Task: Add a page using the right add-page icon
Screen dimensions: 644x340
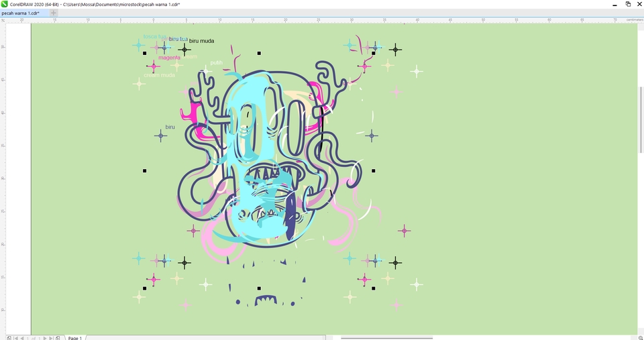Action: click(x=59, y=338)
